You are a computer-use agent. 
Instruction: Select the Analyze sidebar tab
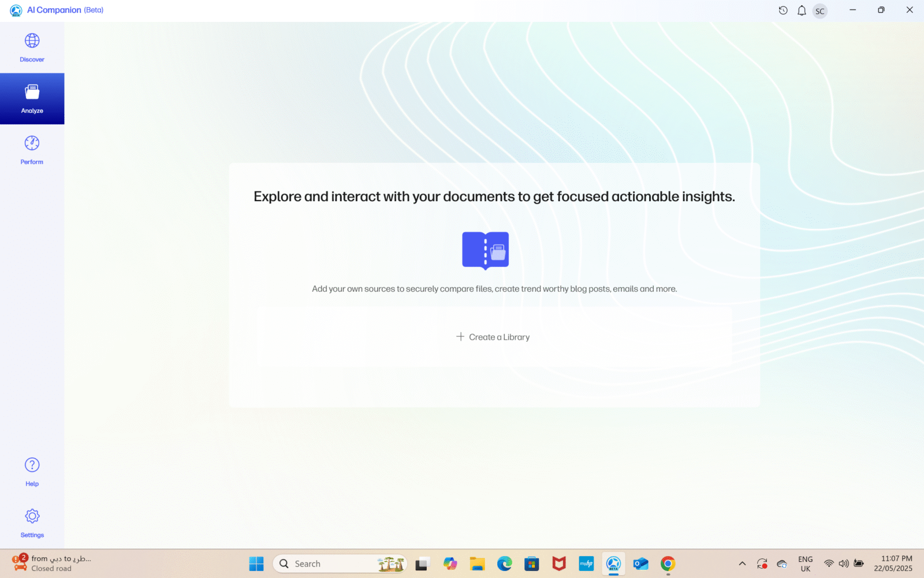coord(32,98)
